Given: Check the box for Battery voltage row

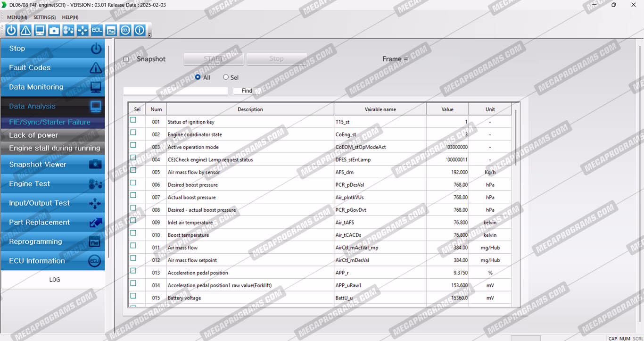Looking at the screenshot, I should pyautogui.click(x=133, y=296).
